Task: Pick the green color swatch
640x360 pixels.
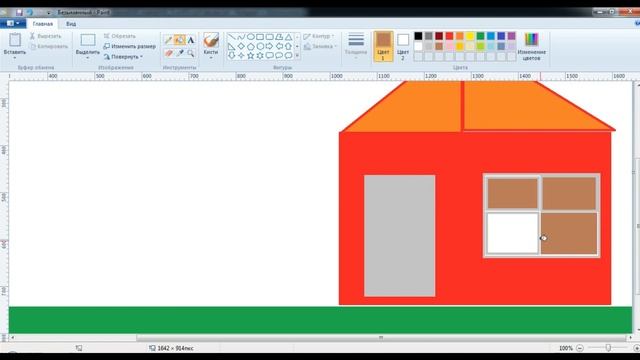Action: point(480,36)
